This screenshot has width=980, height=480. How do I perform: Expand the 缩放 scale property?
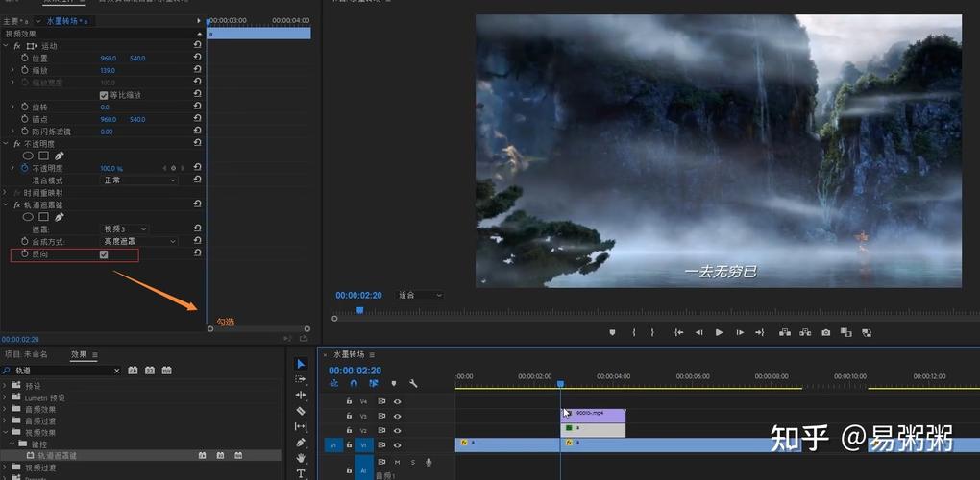tap(12, 70)
